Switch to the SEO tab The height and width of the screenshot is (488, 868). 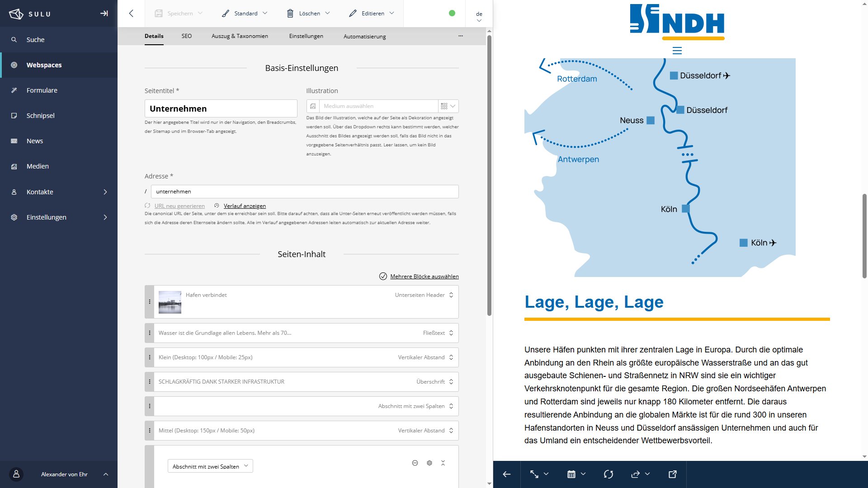coord(187,36)
